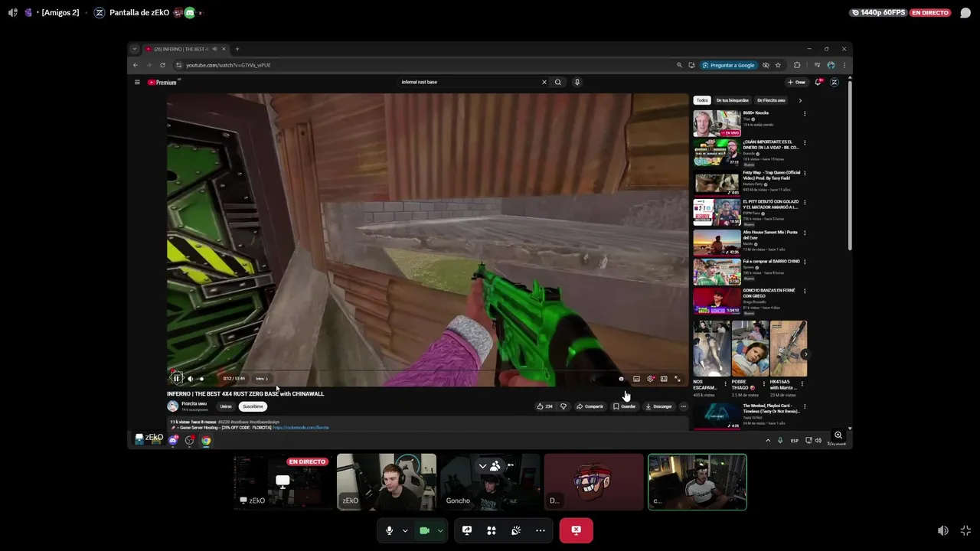Viewport: 980px width, 551px height.
Task: Start YouTube voice search microphone
Action: click(x=577, y=82)
